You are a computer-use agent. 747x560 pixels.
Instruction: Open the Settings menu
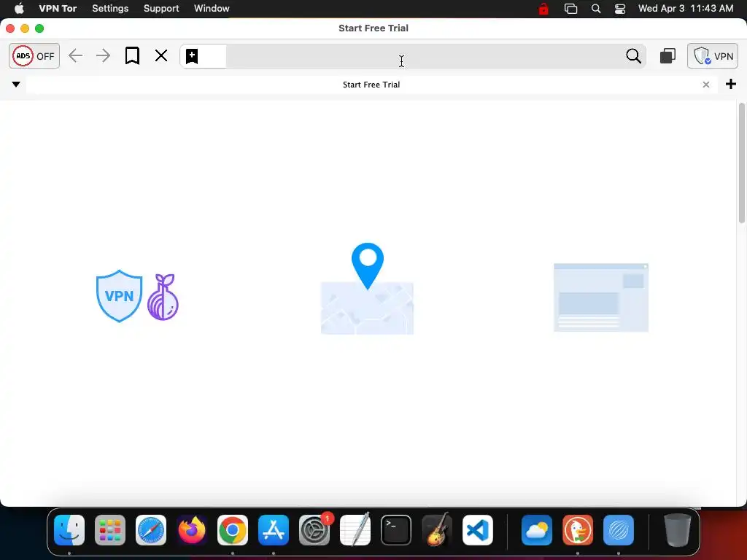pos(110,8)
